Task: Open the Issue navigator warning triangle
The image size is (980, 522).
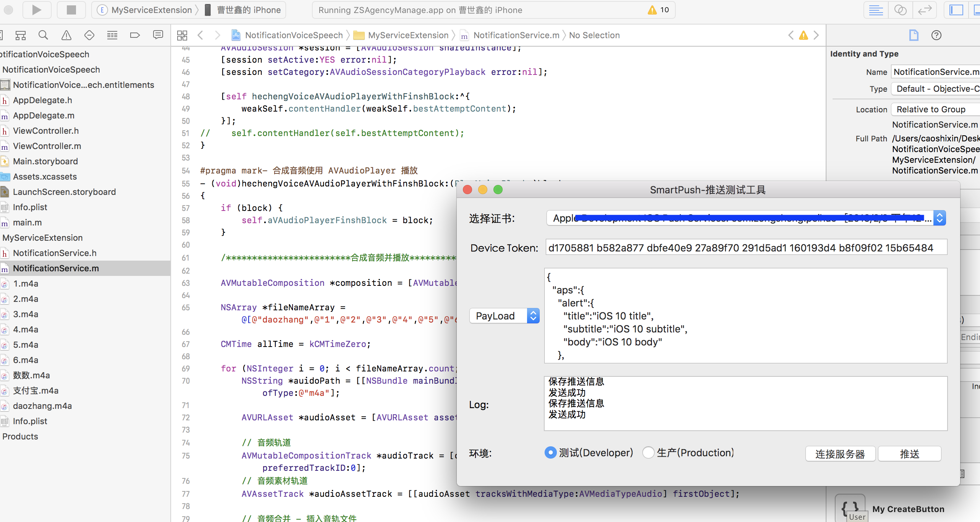Action: click(x=66, y=35)
